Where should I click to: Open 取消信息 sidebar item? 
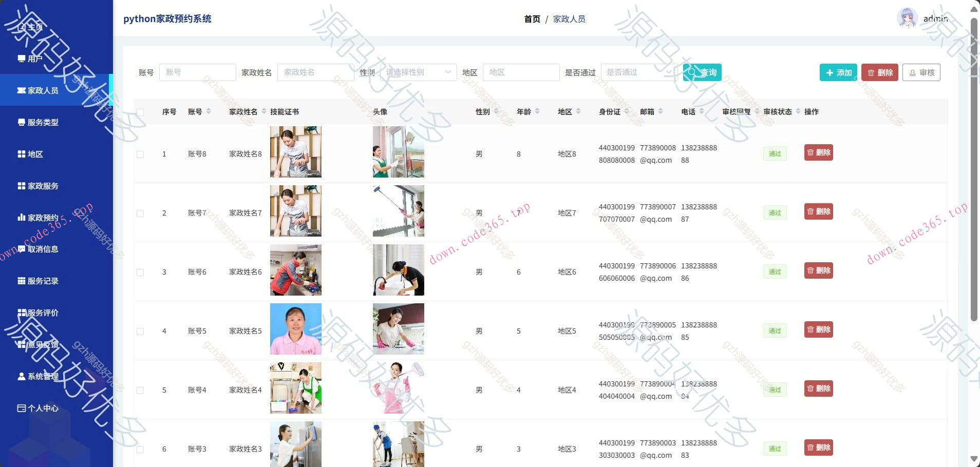tap(56, 249)
